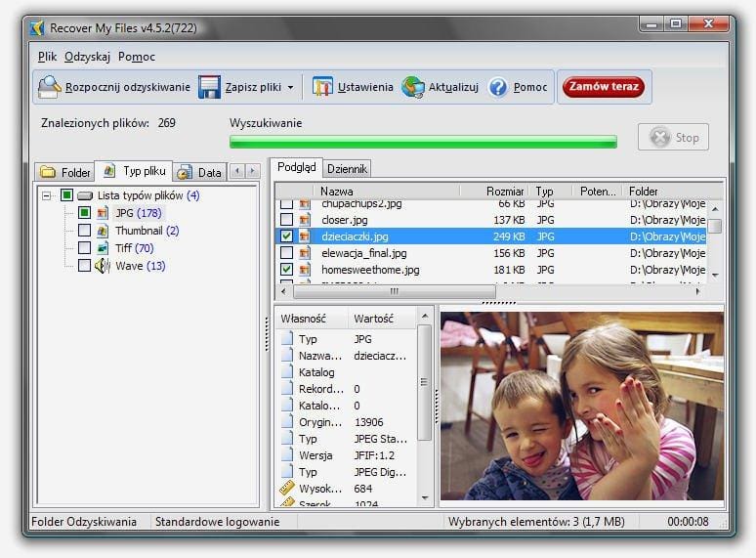Click the Pomoc question mark icon

[x=498, y=87]
